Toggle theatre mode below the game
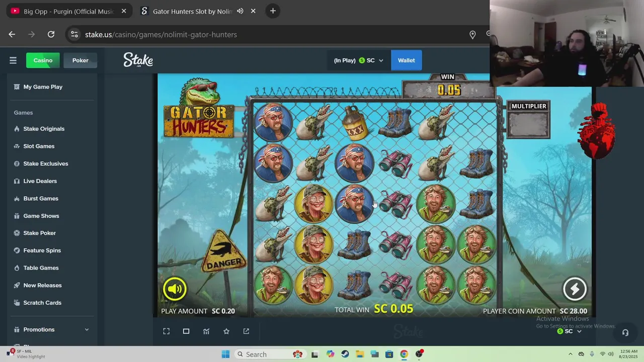Viewport: 644px width, 362px height. (186, 331)
